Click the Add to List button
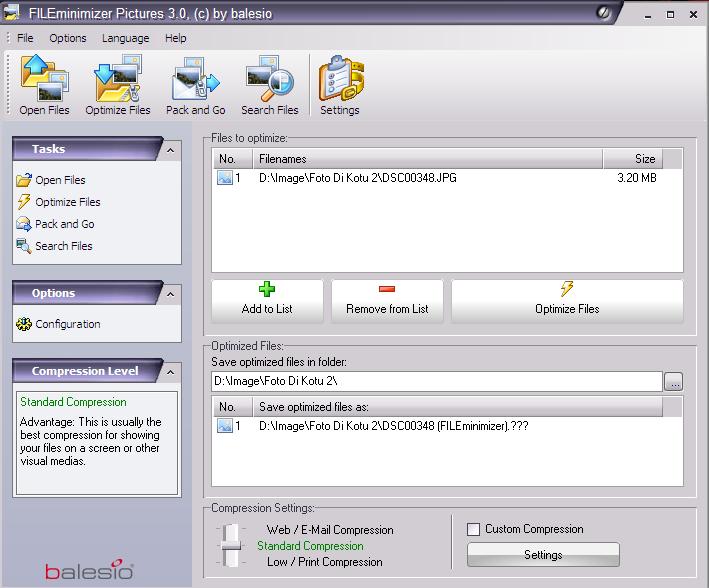 267,301
